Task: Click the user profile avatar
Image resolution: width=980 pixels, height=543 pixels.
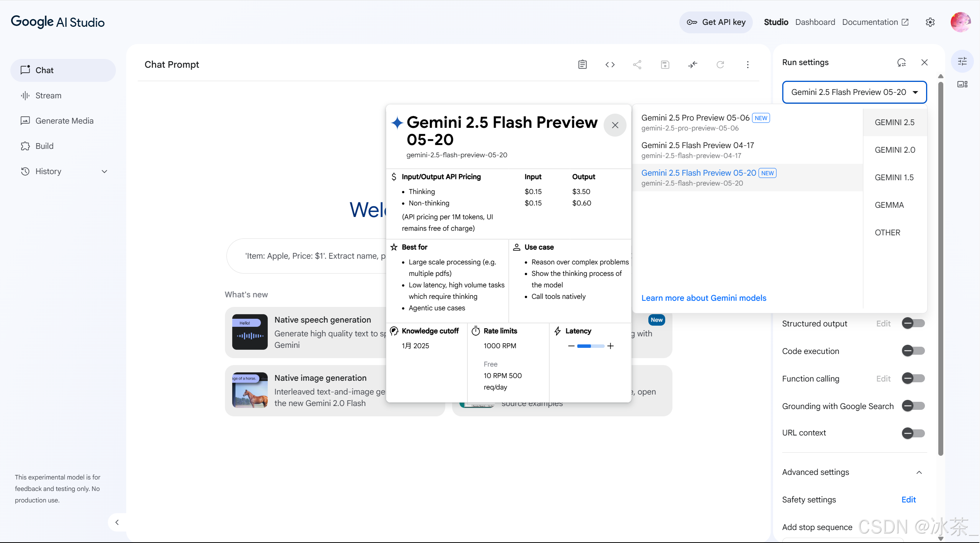Action: coord(960,22)
